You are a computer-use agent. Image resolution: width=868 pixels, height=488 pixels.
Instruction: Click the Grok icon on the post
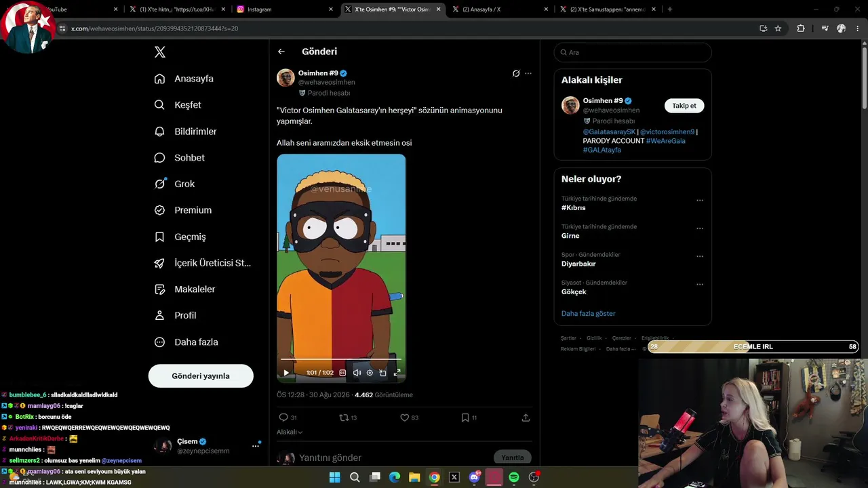[516, 73]
